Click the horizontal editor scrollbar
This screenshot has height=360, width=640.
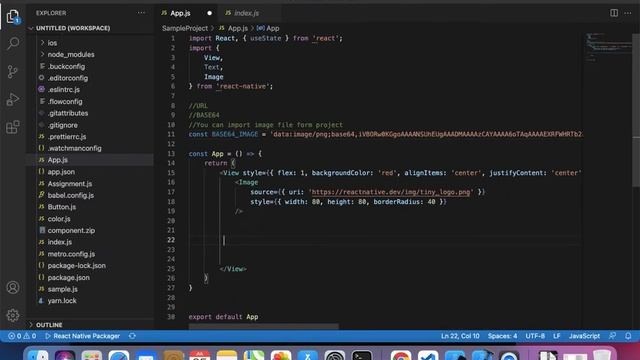click(263, 326)
